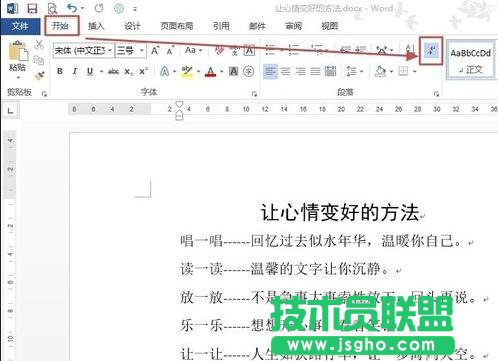Image resolution: width=498 pixels, height=361 pixels.
Task: Switch to the 设计 Design tab
Action: (132, 26)
